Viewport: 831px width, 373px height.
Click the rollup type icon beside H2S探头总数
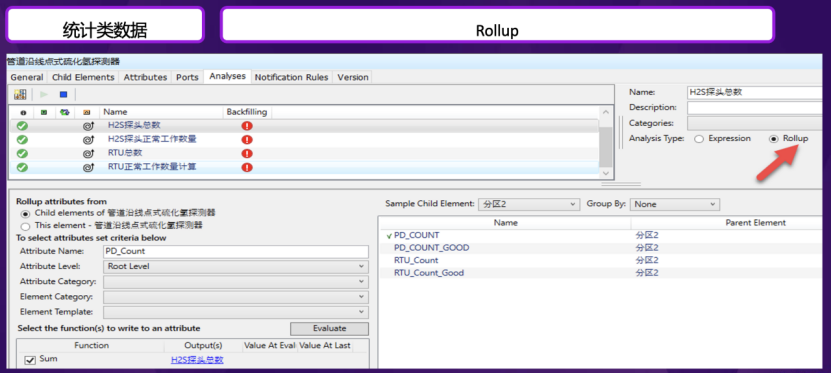click(x=88, y=126)
